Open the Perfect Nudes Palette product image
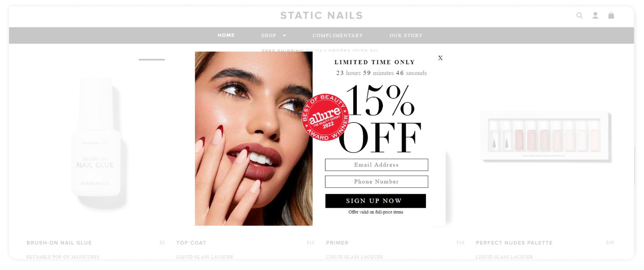 click(x=545, y=136)
